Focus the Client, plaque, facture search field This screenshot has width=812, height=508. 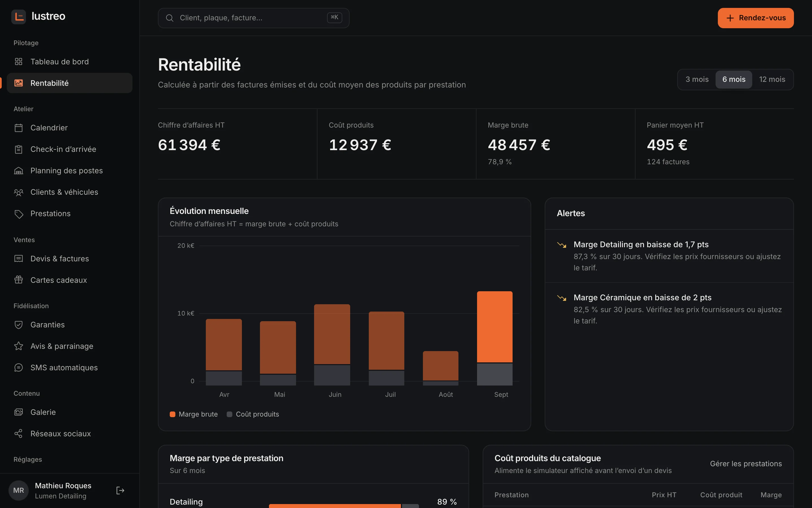point(254,18)
